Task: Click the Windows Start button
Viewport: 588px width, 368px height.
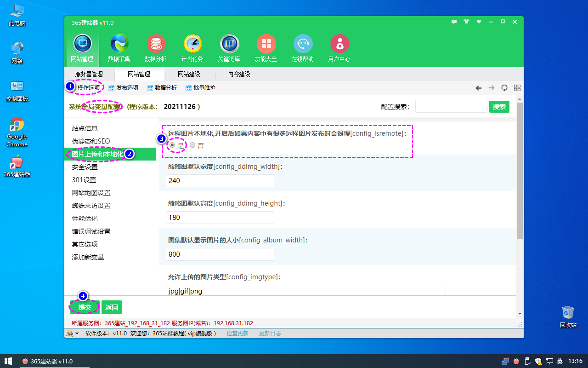Action: click(8, 361)
